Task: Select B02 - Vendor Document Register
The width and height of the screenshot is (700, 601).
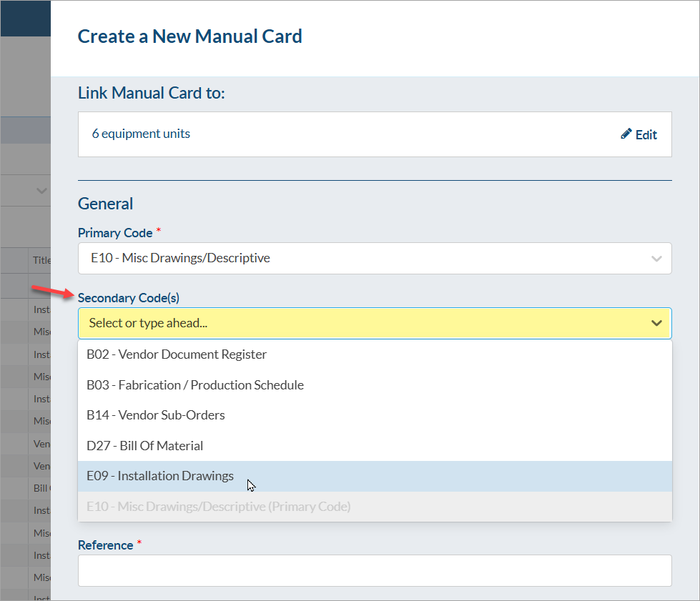Action: pos(375,354)
